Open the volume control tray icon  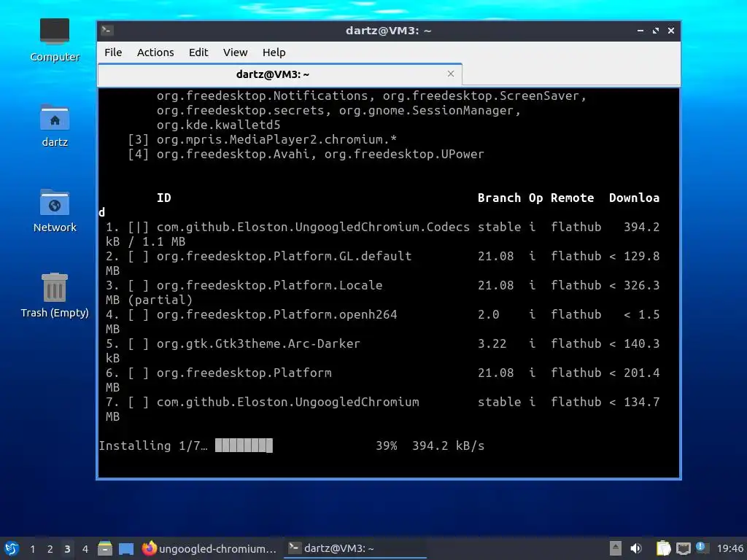pos(636,548)
